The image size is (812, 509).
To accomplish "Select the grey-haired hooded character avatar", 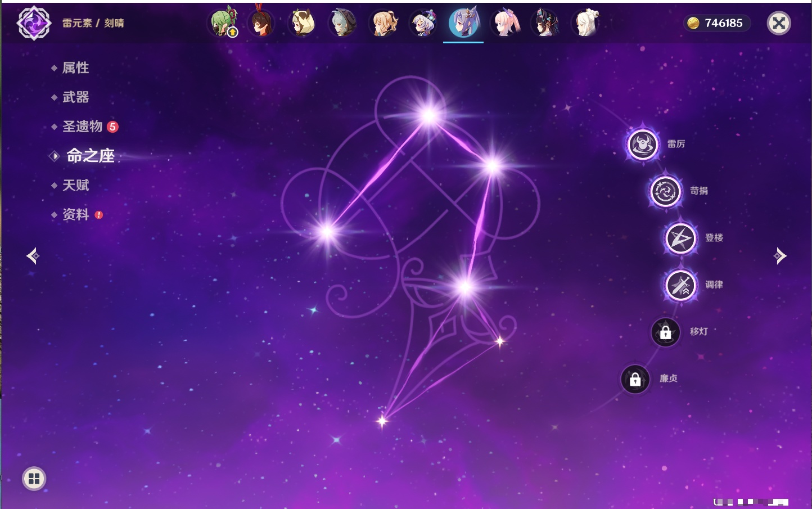I will pos(342,22).
